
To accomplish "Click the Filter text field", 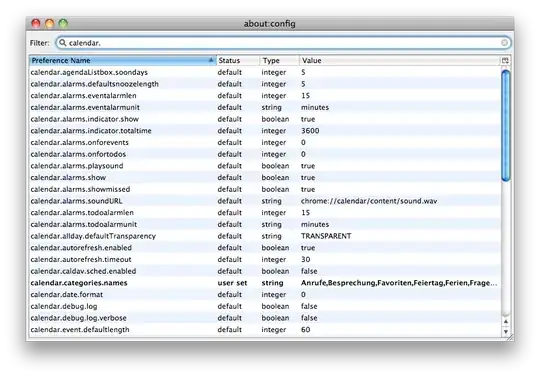I will pos(283,43).
